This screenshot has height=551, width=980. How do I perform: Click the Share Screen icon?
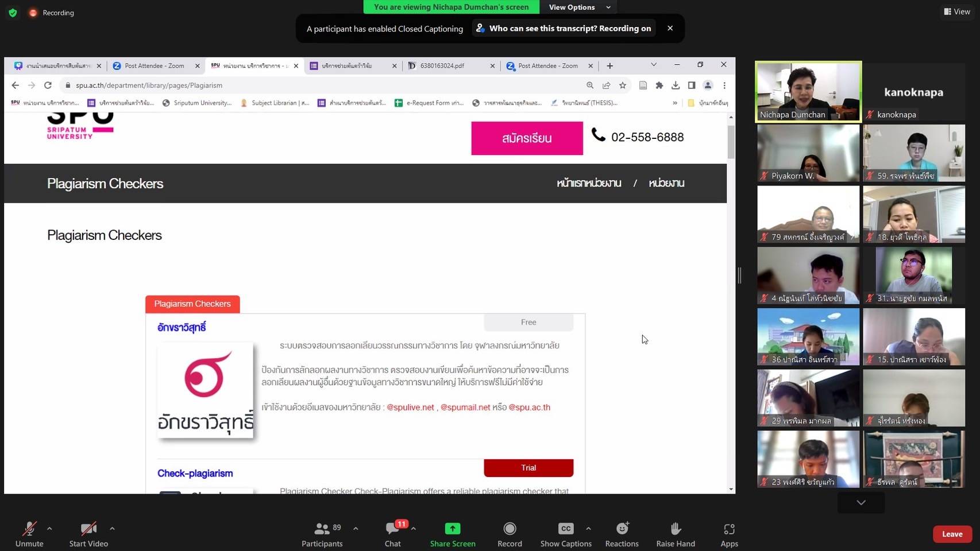pos(453,529)
